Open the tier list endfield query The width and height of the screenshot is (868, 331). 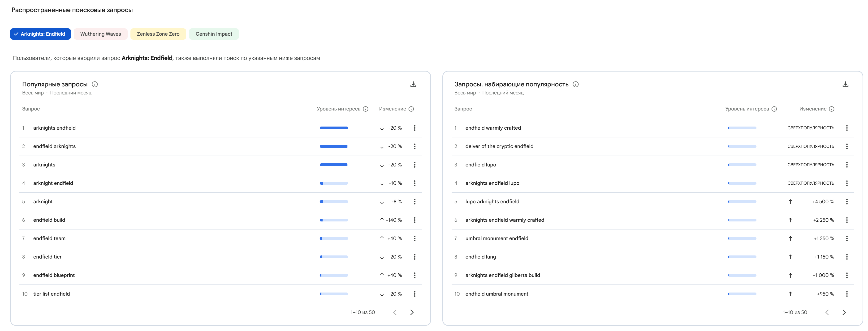click(52, 294)
